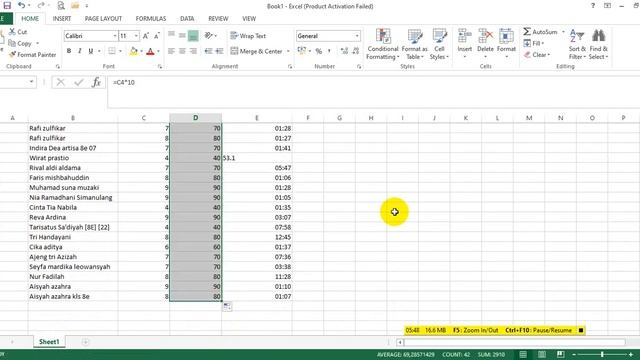Decrease font size with the small A icon
Image resolution: width=640 pixels, height=360 pixels.
[157, 36]
